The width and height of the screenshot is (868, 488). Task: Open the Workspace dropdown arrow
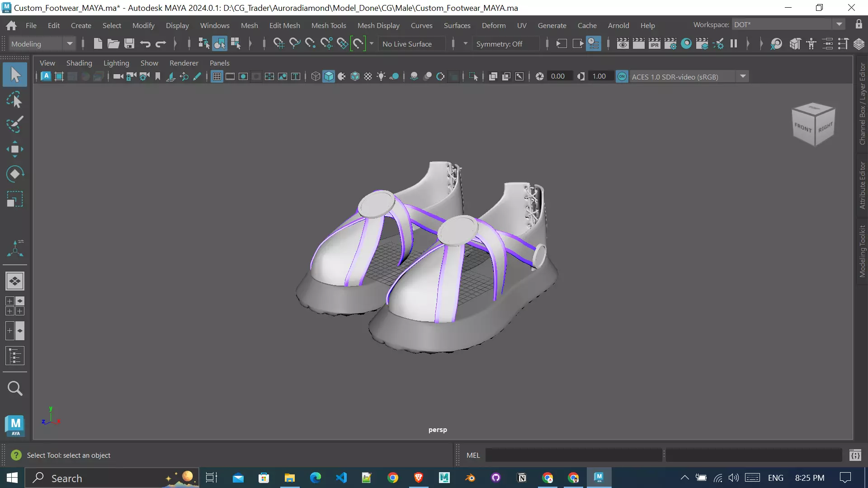[x=839, y=25]
